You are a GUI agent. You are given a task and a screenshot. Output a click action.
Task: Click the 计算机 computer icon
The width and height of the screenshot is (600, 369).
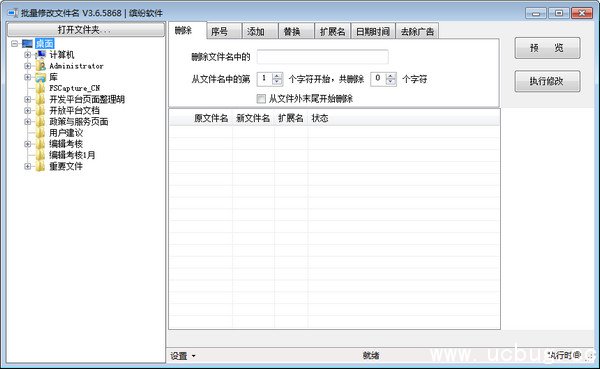click(41, 55)
